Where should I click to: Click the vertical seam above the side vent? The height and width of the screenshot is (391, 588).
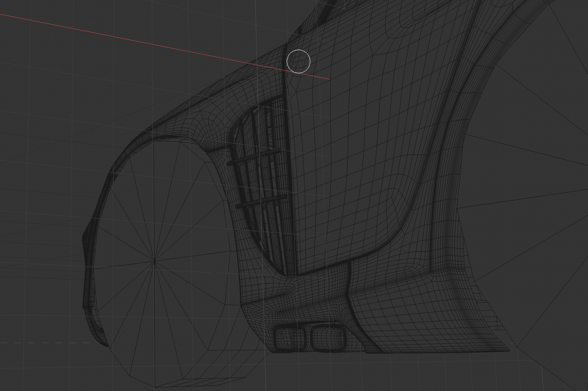click(284, 75)
